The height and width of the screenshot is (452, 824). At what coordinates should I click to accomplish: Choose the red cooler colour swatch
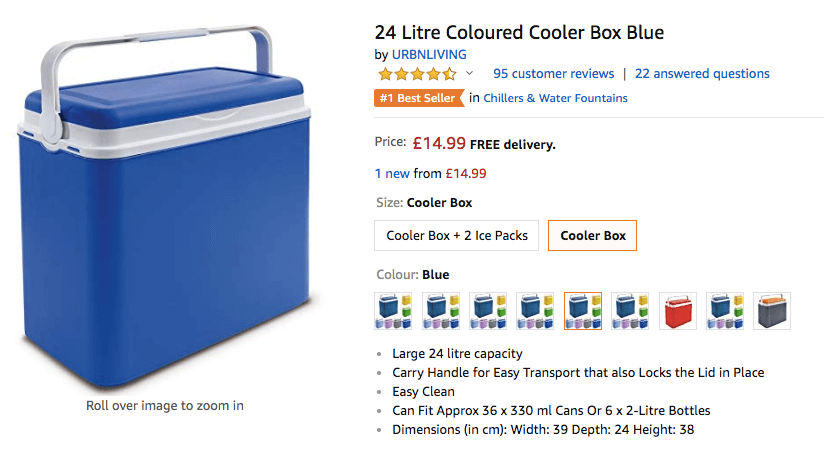click(678, 311)
